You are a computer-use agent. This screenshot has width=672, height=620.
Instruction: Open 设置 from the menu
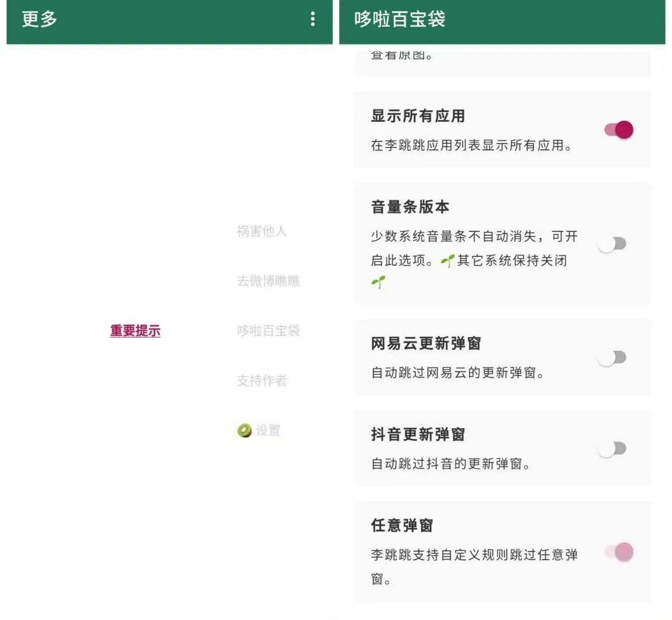coord(268,430)
